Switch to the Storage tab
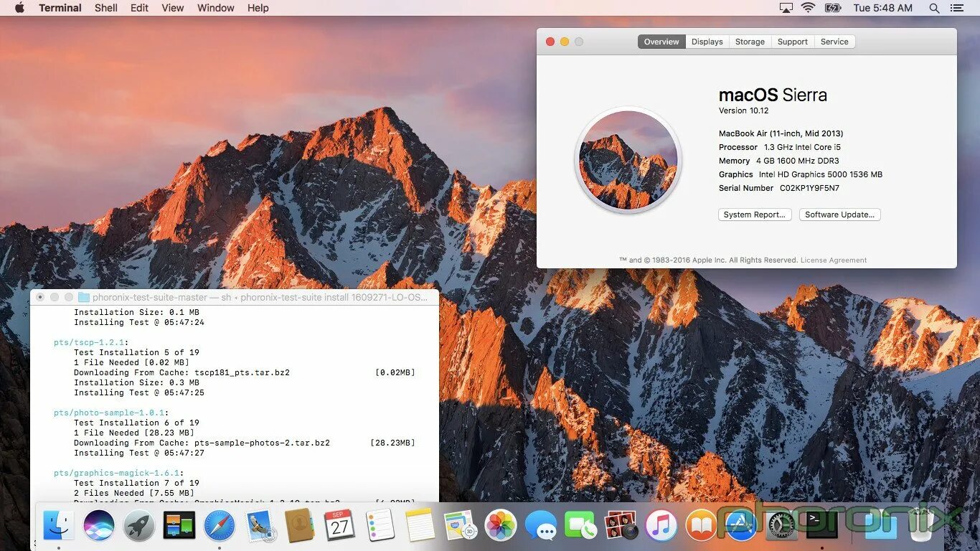The width and height of the screenshot is (980, 551). [750, 42]
